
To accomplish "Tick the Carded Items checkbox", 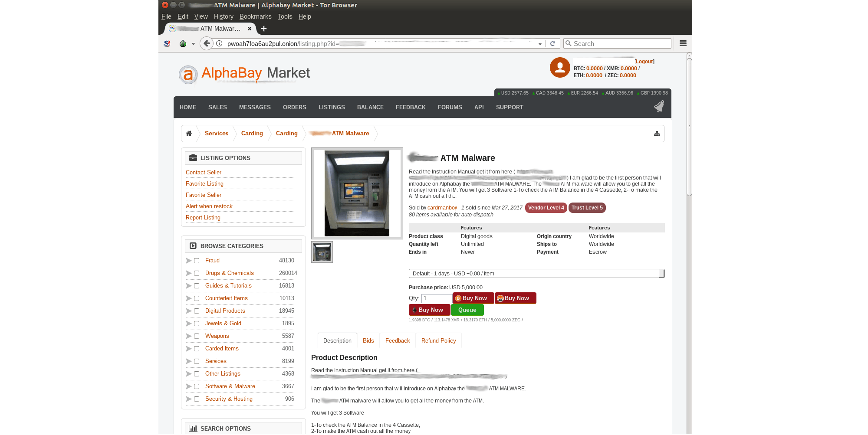I will coord(197,349).
